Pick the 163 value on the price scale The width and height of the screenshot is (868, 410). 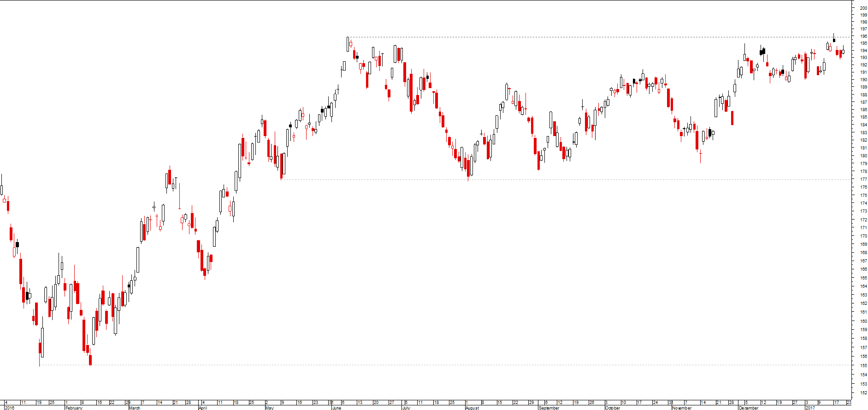pos(863,295)
